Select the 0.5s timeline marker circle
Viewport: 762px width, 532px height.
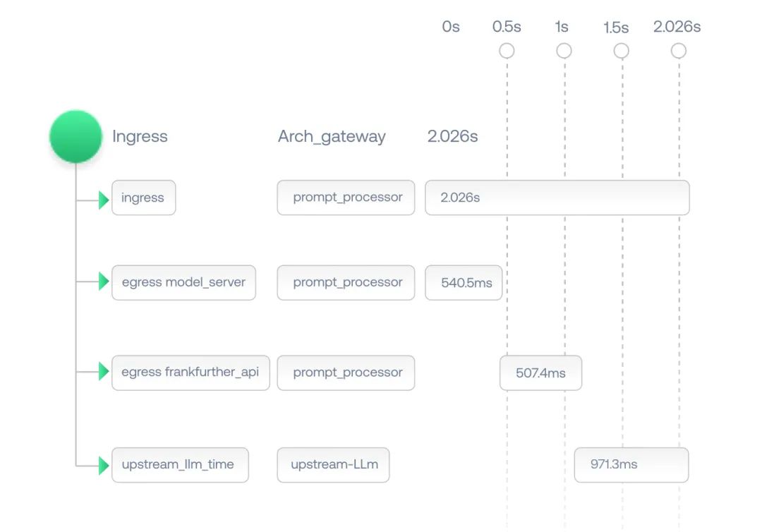[507, 51]
